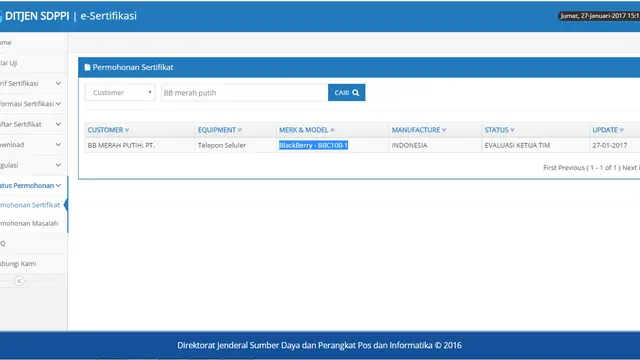640x360 pixels.
Task: Click the document icon beside Permohonan Sertifikat
Action: 87,67
